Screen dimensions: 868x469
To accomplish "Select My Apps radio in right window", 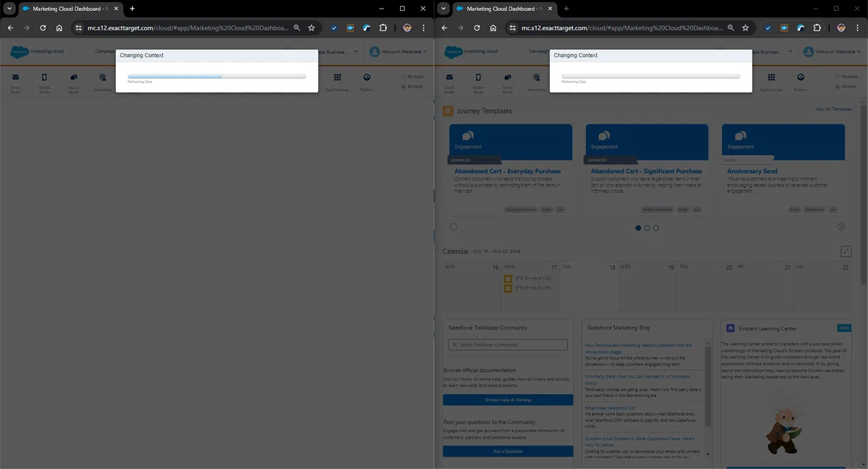I will pyautogui.click(x=838, y=76).
